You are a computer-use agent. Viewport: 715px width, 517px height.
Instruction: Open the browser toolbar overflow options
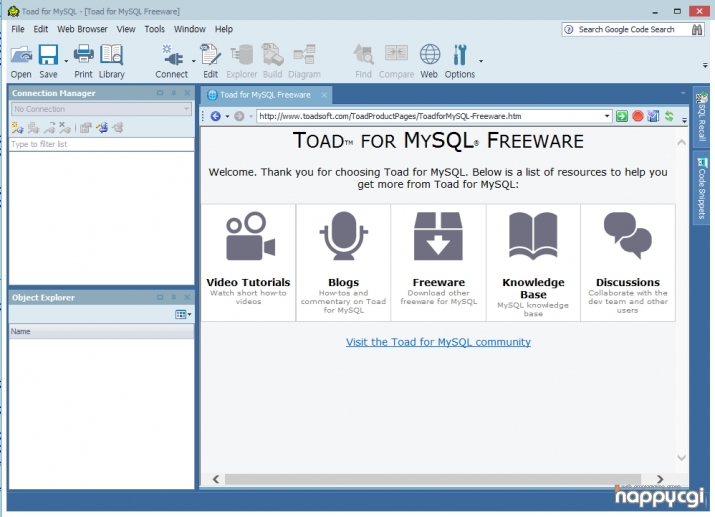(684, 120)
